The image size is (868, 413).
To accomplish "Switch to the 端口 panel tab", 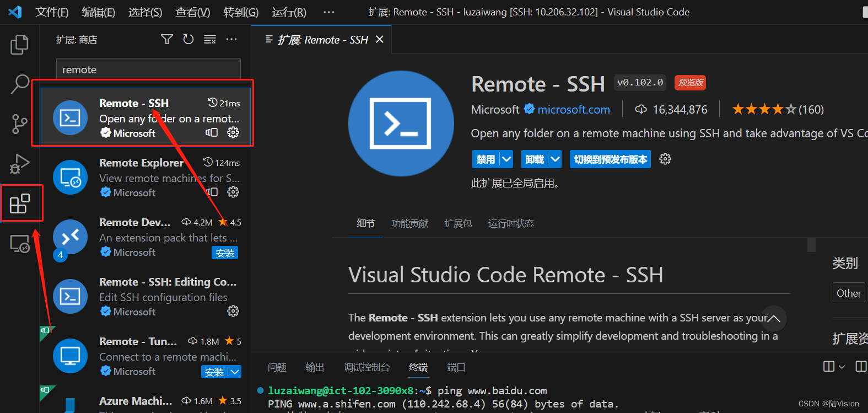I will tap(456, 367).
